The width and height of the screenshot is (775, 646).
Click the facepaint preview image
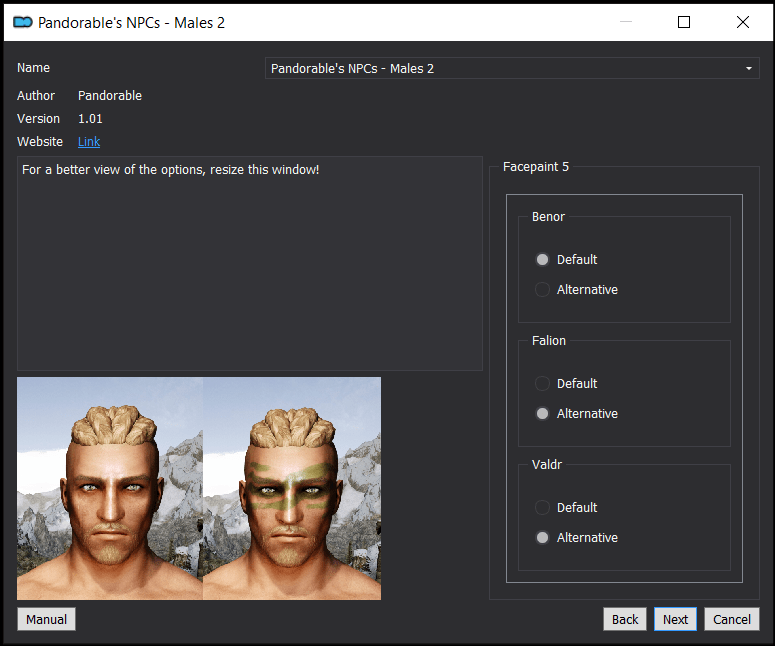(199, 488)
